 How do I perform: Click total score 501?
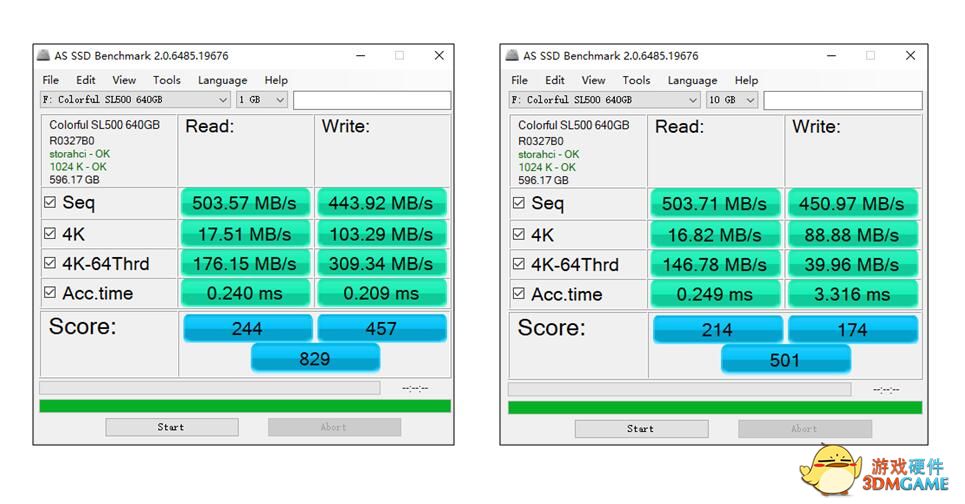point(785,359)
